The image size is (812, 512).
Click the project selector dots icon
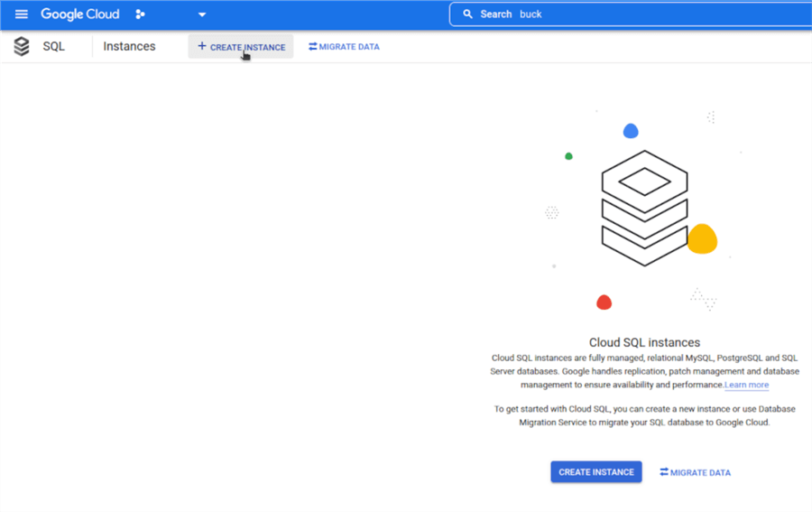140,14
